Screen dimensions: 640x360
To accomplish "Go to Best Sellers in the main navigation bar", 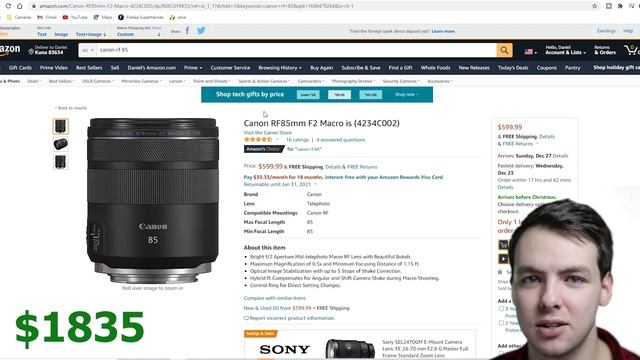I will coord(89,68).
